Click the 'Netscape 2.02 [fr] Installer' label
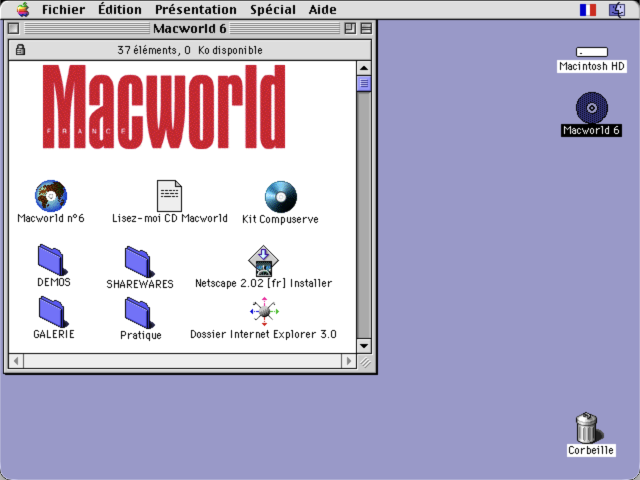The height and width of the screenshot is (480, 640). [x=263, y=283]
